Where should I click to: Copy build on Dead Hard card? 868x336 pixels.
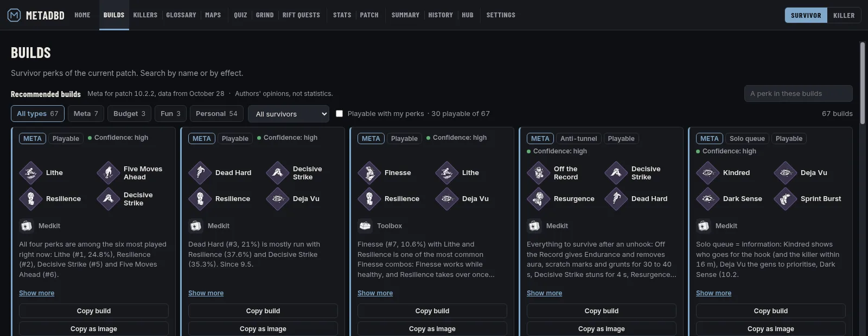tap(263, 311)
